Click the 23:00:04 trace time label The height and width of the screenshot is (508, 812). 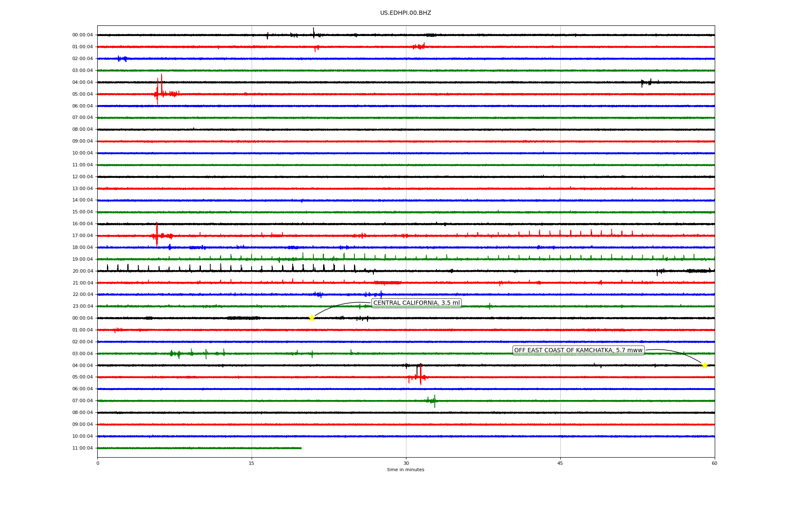(82, 306)
